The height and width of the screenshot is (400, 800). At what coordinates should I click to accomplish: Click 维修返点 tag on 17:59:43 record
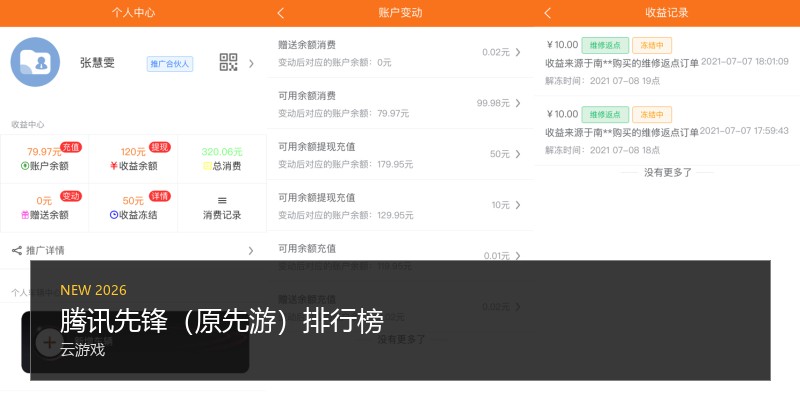point(605,115)
